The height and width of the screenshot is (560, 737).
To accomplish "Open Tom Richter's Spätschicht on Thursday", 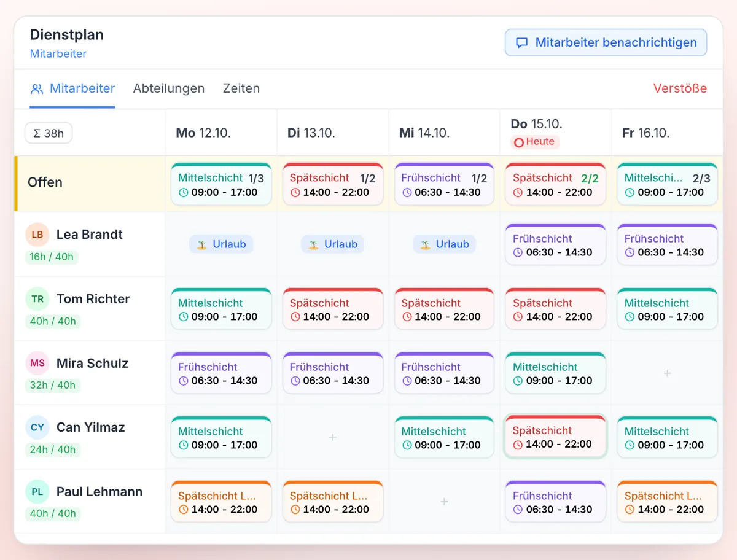I will [556, 309].
